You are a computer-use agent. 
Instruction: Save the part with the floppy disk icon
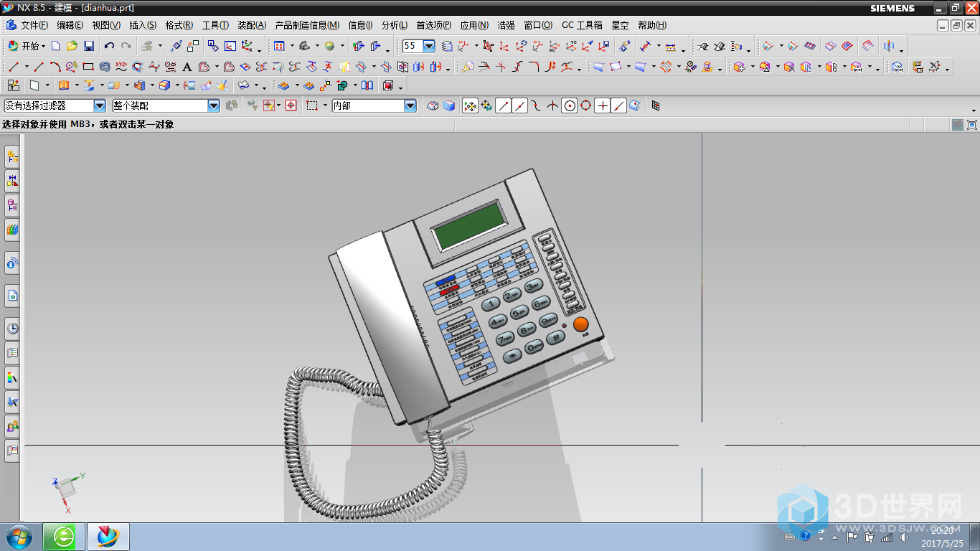click(89, 46)
